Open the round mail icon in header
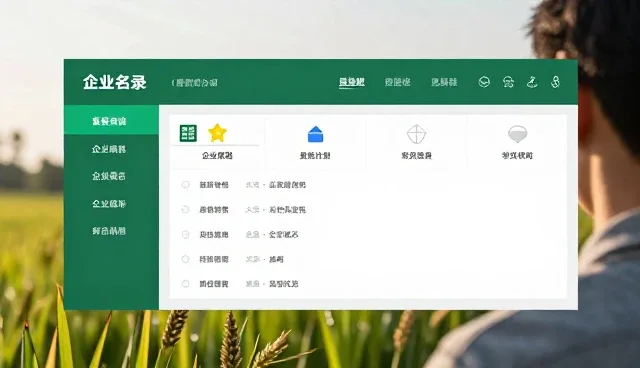640x368 pixels. click(x=484, y=82)
